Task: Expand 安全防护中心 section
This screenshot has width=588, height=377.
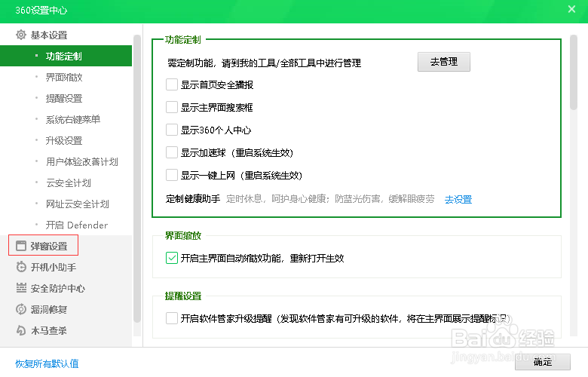Action: pos(58,288)
